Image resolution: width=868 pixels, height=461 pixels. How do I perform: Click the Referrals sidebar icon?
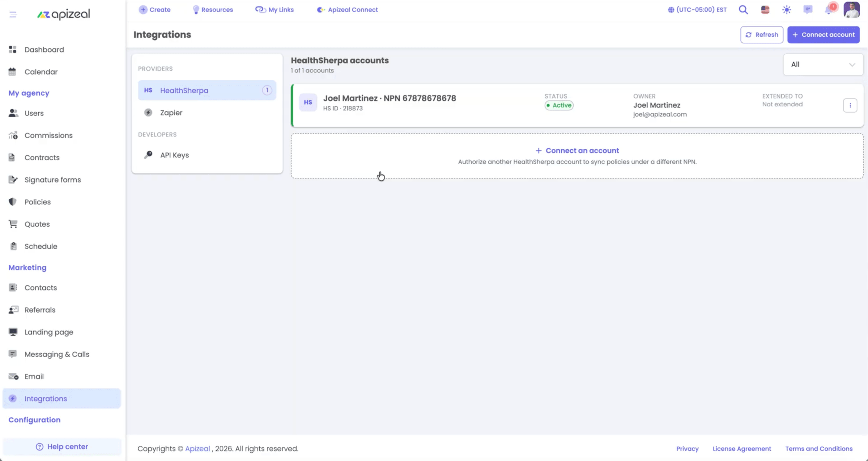pyautogui.click(x=13, y=310)
